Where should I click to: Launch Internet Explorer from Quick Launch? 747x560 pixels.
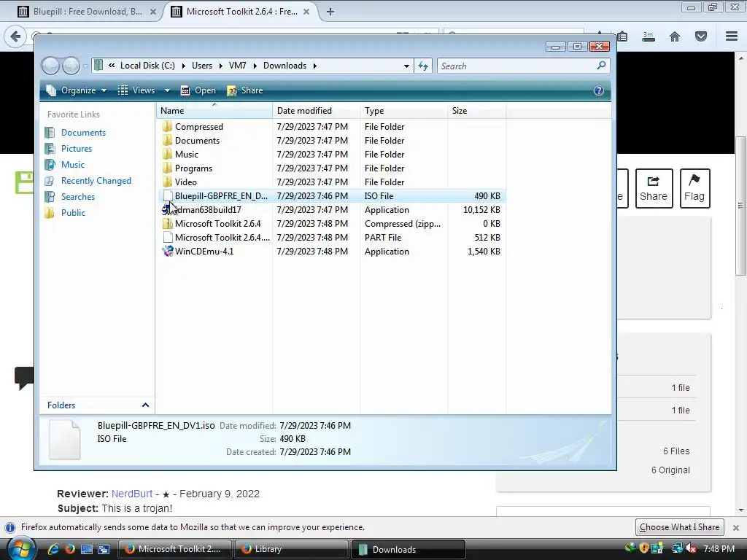(x=53, y=549)
